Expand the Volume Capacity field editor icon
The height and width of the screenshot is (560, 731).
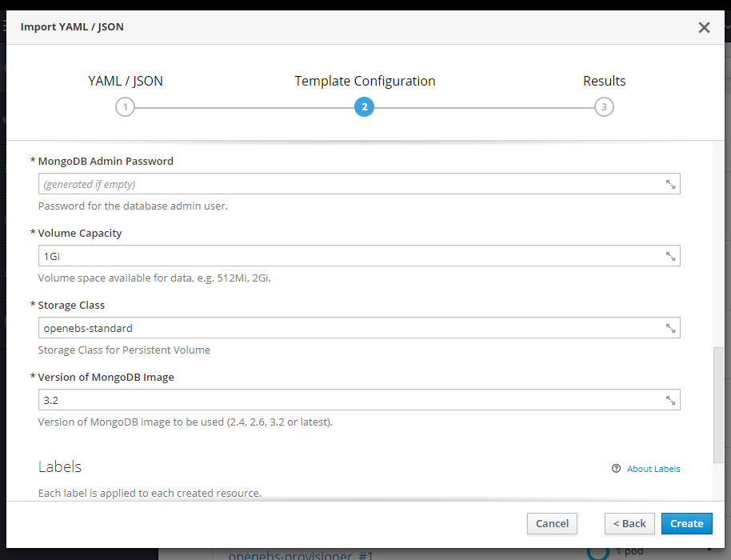click(670, 257)
